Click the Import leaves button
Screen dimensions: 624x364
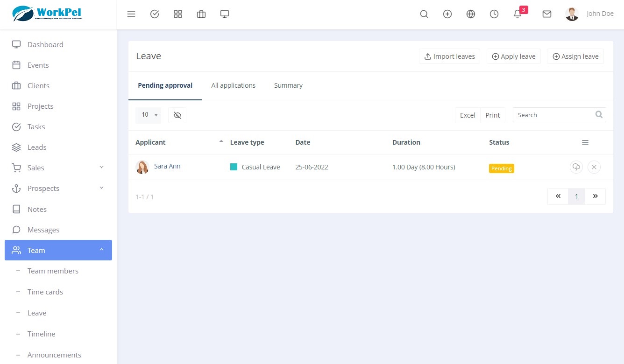[449, 56]
